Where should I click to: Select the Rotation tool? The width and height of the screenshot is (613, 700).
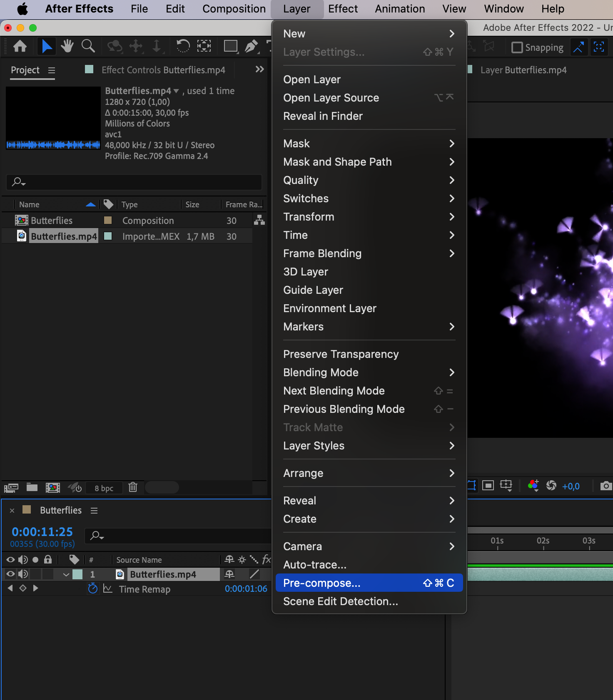point(183,46)
